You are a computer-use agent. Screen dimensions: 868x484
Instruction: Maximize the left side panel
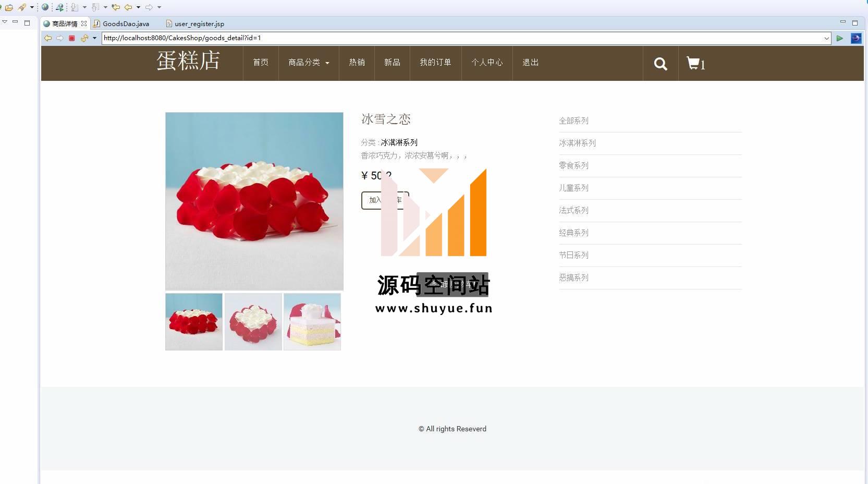point(27,22)
